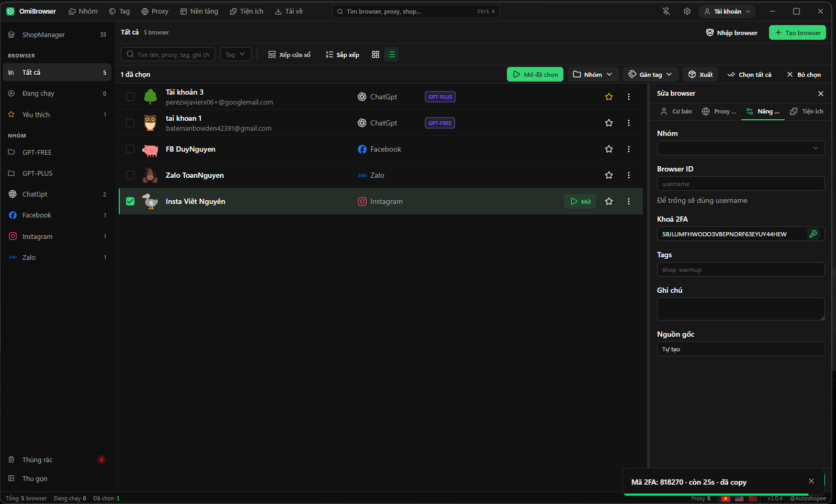Star the tai khoan 1 browser
This screenshot has width=836, height=504.
click(609, 123)
